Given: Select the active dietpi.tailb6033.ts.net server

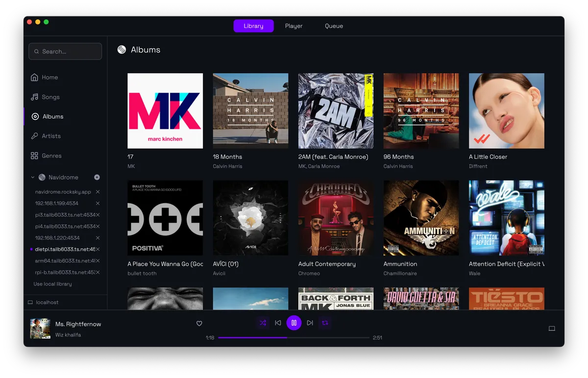Looking at the screenshot, I should pyautogui.click(x=65, y=249).
